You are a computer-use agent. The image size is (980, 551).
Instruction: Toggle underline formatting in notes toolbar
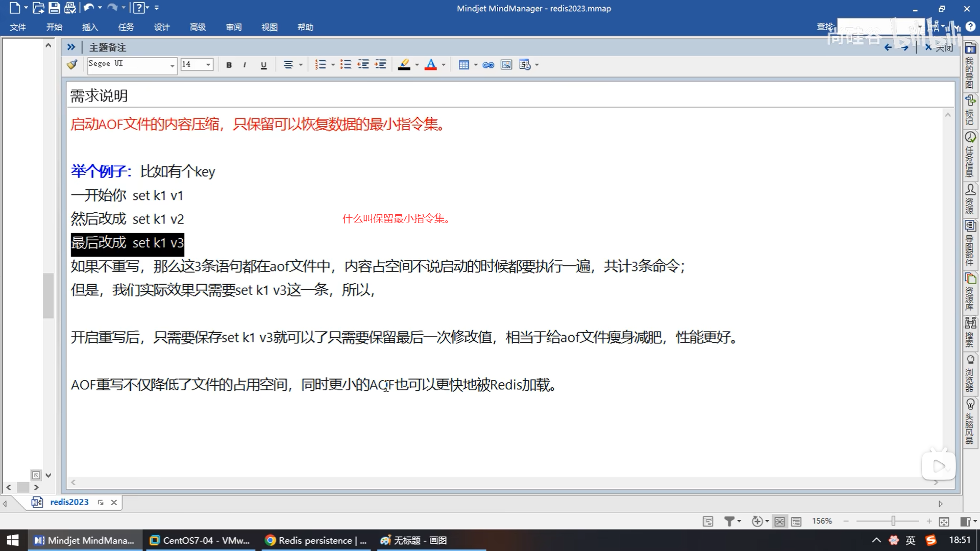point(263,65)
